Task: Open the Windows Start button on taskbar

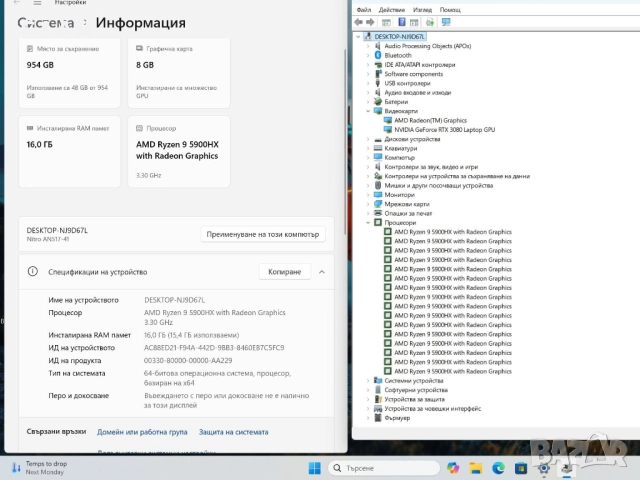Action: pos(315,468)
